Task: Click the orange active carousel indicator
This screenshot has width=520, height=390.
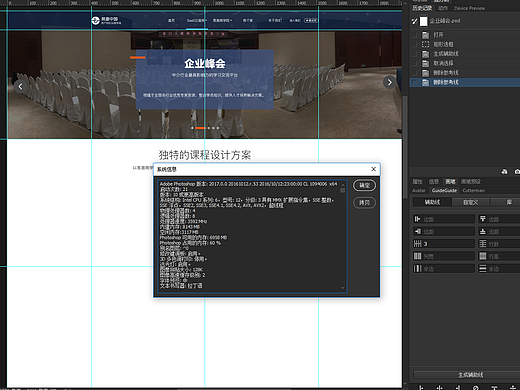Action: 200,128
